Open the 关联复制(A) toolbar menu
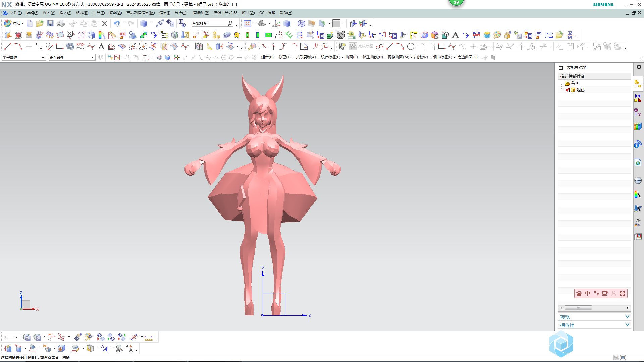644x362 pixels. click(307, 57)
